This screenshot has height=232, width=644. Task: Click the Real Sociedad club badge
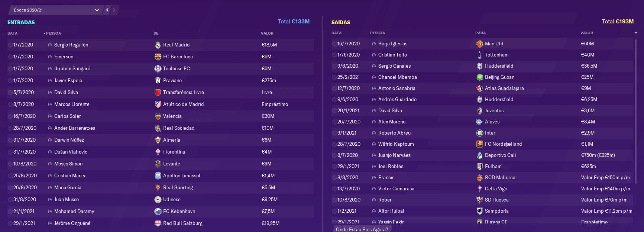pos(158,128)
